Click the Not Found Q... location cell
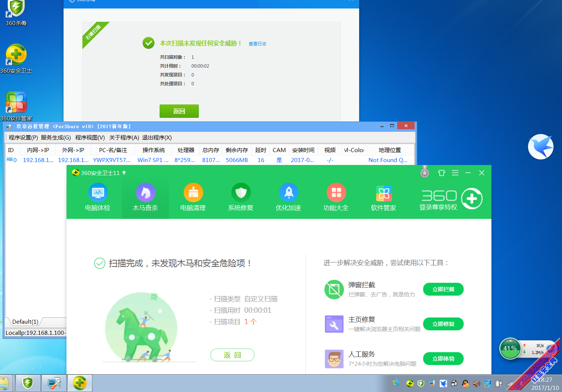Image resolution: width=562 pixels, height=392 pixels. pyautogui.click(x=388, y=160)
